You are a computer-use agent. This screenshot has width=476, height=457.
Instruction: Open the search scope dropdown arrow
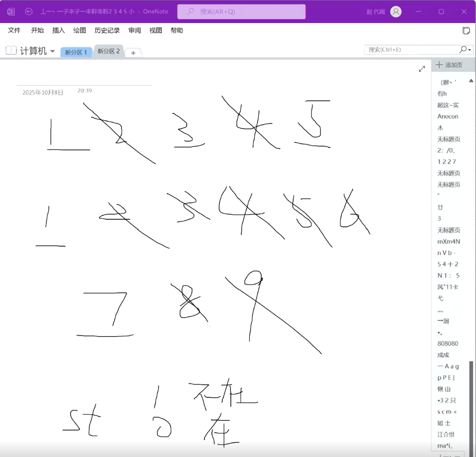[x=470, y=50]
